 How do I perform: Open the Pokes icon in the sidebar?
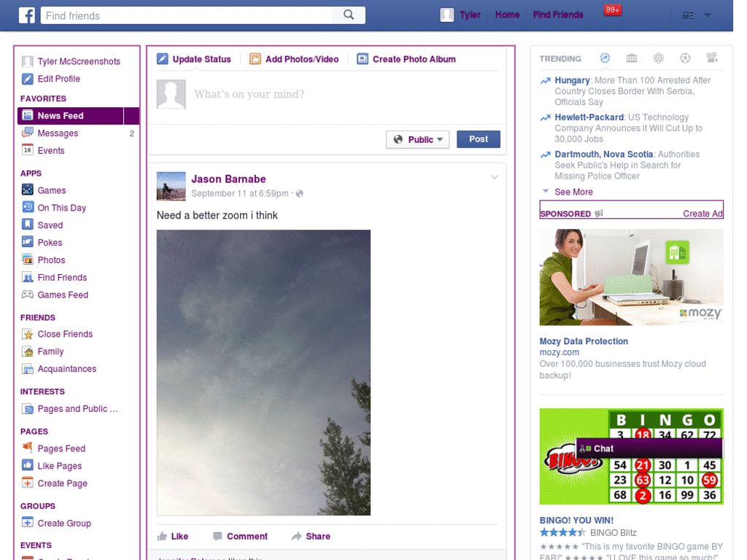[x=28, y=242]
